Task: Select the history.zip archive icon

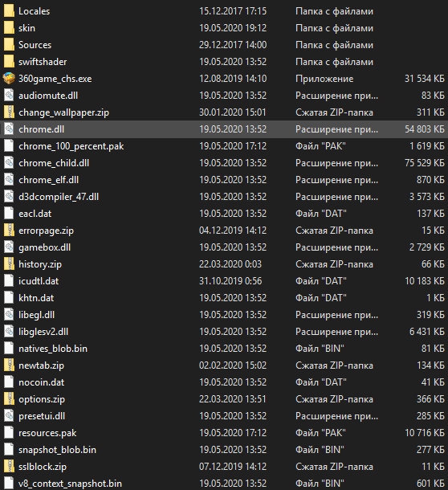Action: point(9,264)
